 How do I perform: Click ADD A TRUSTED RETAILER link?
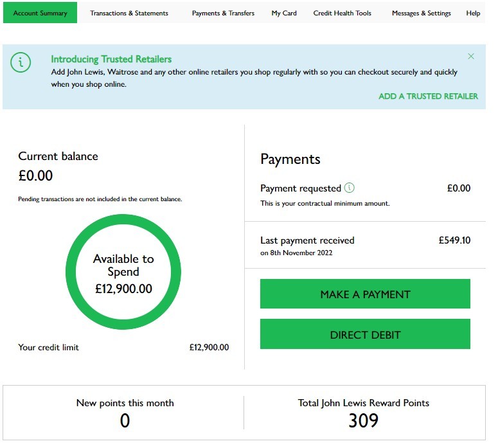[428, 96]
